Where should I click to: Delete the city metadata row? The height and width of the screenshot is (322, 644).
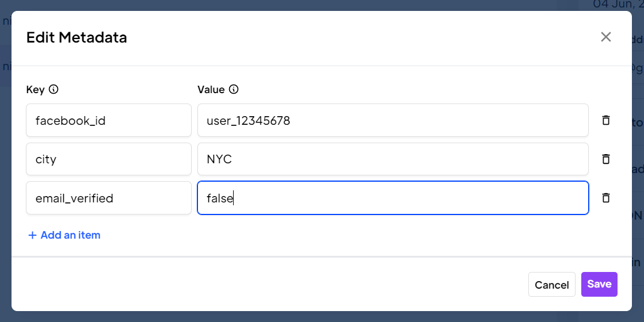[x=605, y=159]
